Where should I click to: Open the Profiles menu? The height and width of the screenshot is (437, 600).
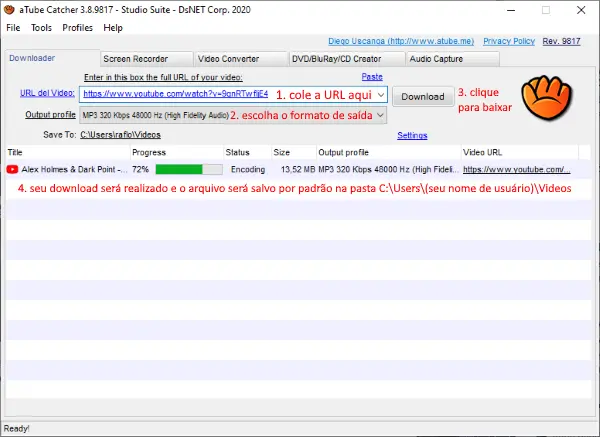(x=77, y=28)
